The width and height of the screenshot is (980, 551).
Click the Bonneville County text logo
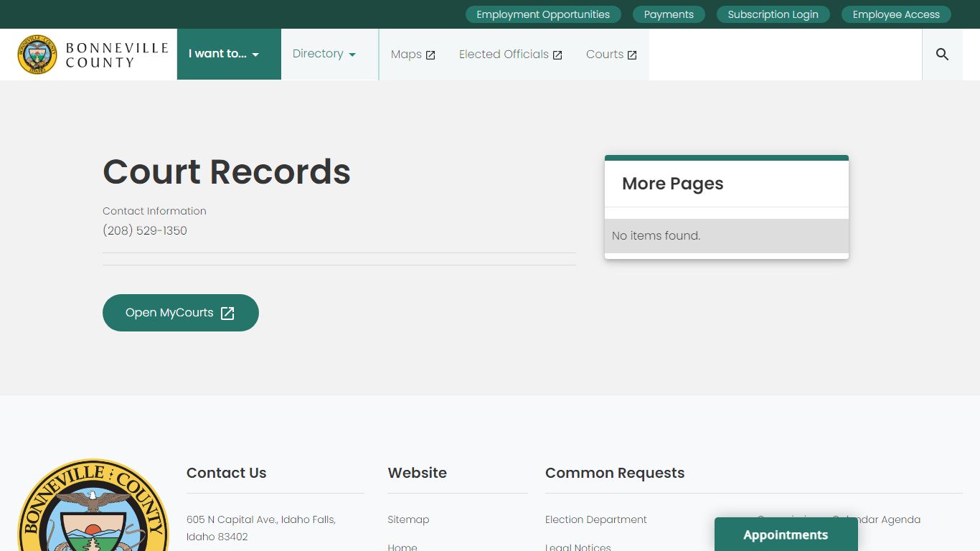[117, 55]
